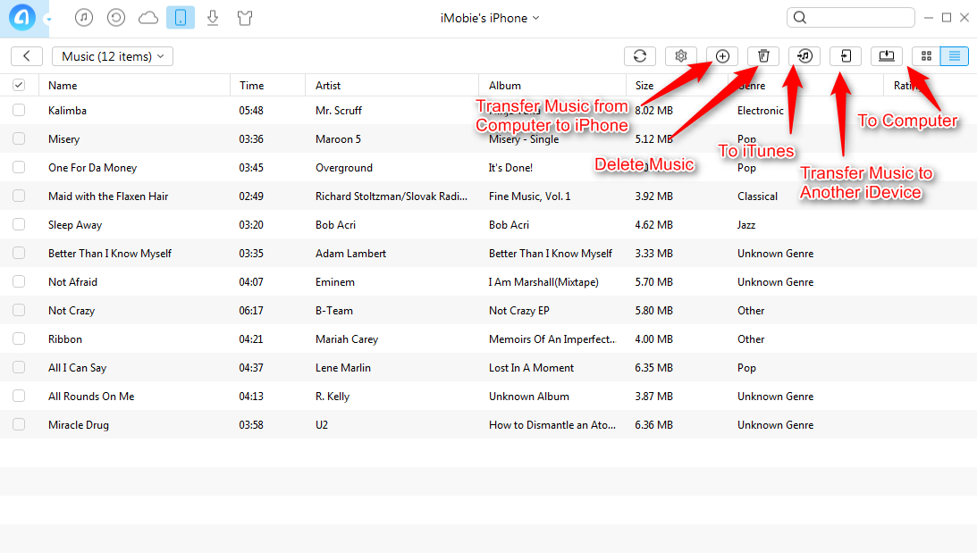Select the Kalimba song name
The image size is (977, 560).
[x=67, y=110]
